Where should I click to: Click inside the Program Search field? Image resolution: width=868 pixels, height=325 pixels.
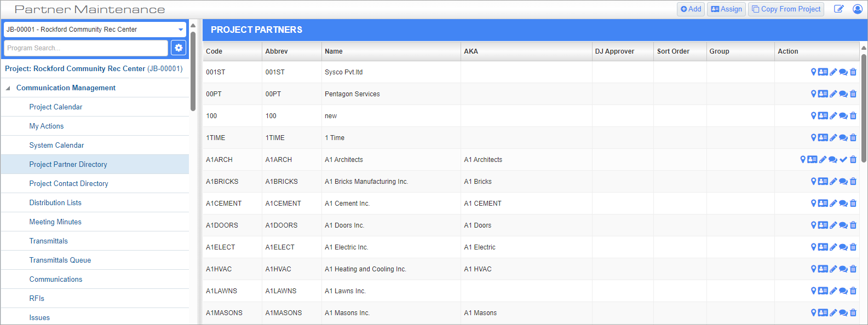point(86,48)
